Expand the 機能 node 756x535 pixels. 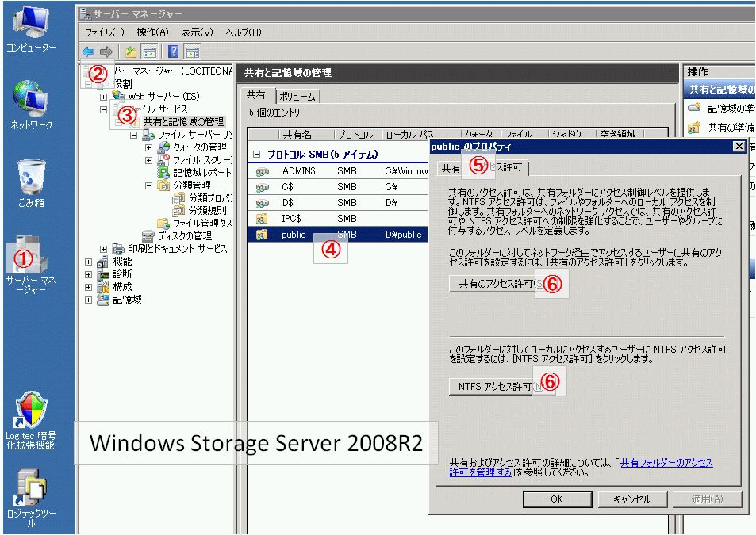click(88, 262)
